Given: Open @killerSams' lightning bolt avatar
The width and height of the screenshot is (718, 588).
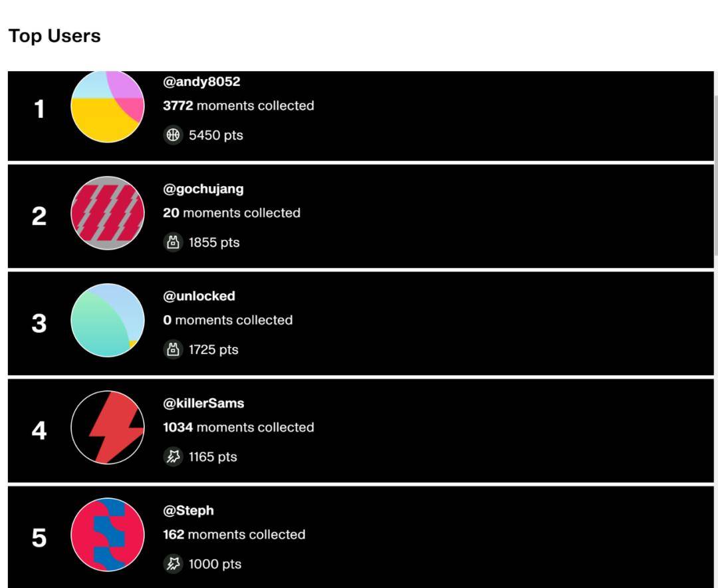Looking at the screenshot, I should point(107,428).
